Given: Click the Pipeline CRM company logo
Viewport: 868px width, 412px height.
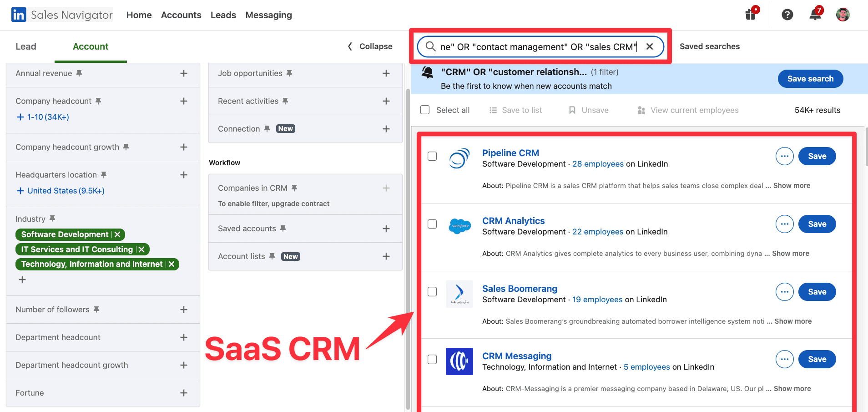Looking at the screenshot, I should click(459, 158).
